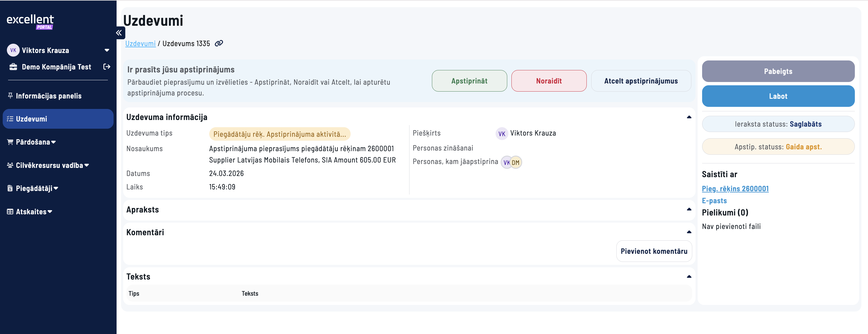This screenshot has height=334, width=868.
Task: Click the logout arrow icon beside company
Action: [106, 67]
